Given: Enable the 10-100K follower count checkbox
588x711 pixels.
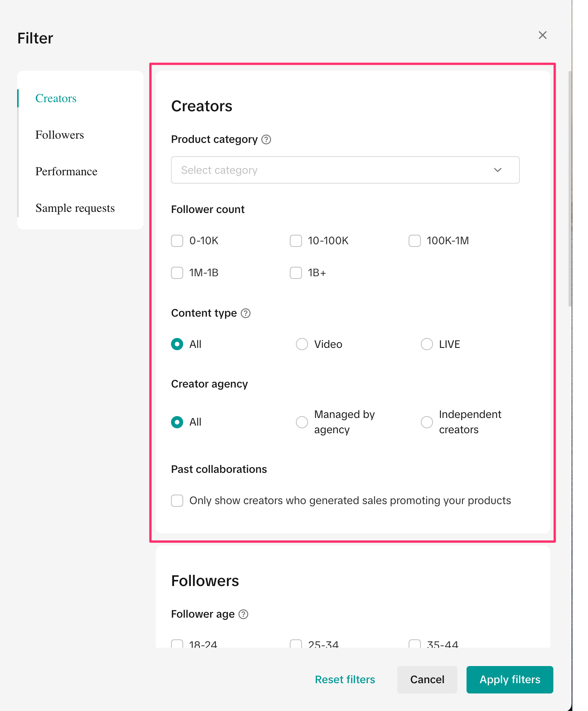Looking at the screenshot, I should pos(296,241).
